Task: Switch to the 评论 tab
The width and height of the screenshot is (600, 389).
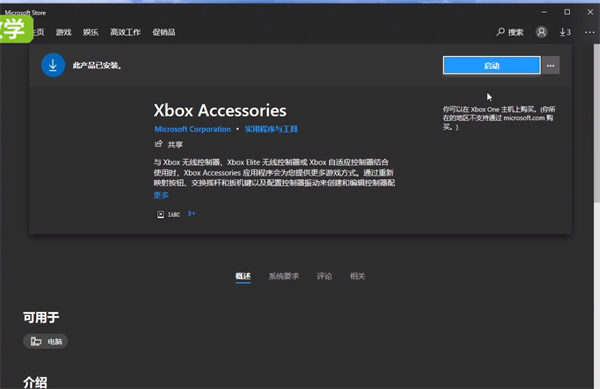Action: click(324, 276)
